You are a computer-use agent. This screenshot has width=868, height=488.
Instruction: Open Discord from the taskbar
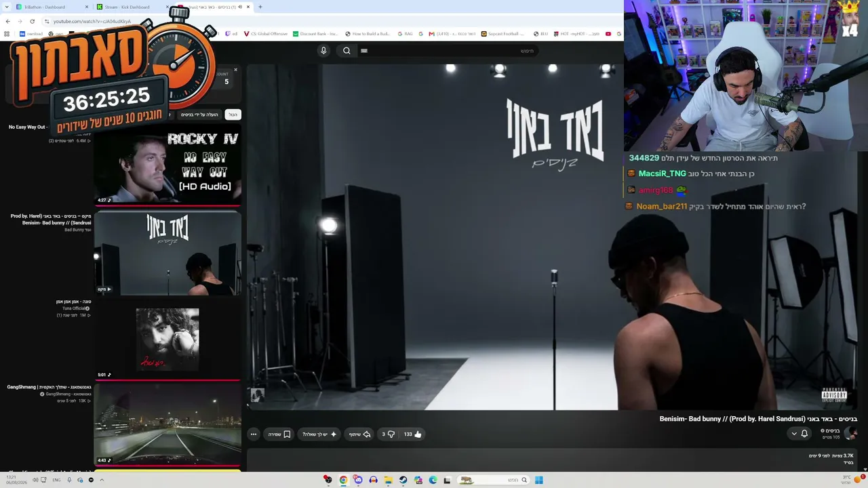tap(358, 480)
